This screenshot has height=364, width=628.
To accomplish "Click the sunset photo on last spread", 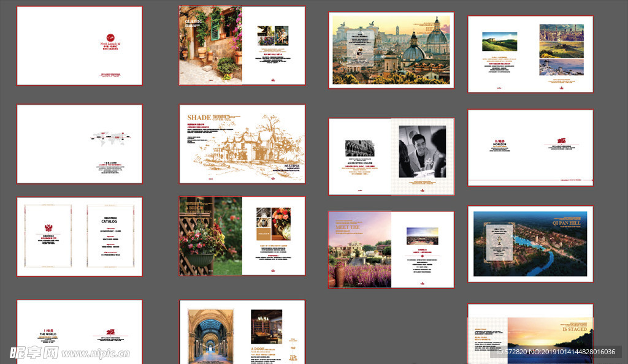I will pos(549,344).
